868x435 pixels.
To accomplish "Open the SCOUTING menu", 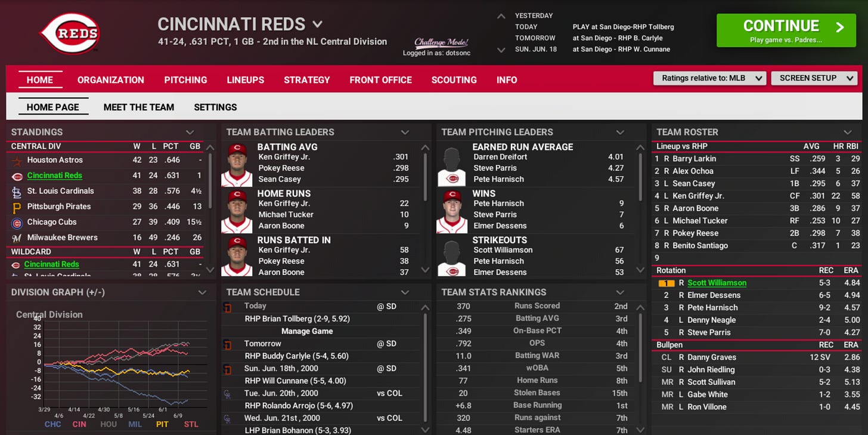I will [x=454, y=80].
